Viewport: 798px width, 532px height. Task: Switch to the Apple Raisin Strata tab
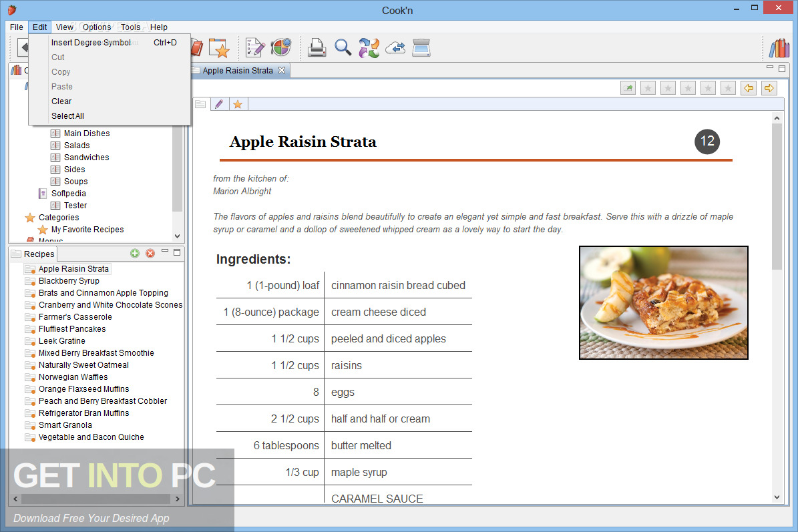(x=238, y=69)
